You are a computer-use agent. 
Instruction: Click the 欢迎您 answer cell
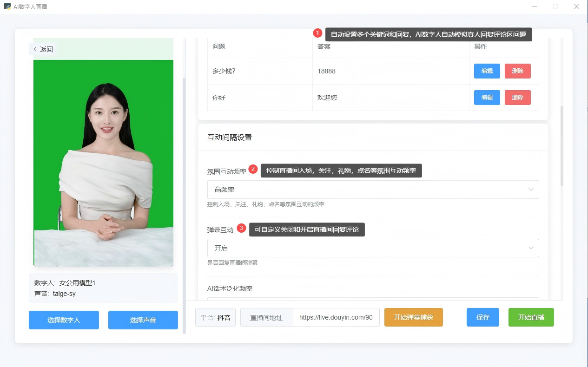point(391,98)
